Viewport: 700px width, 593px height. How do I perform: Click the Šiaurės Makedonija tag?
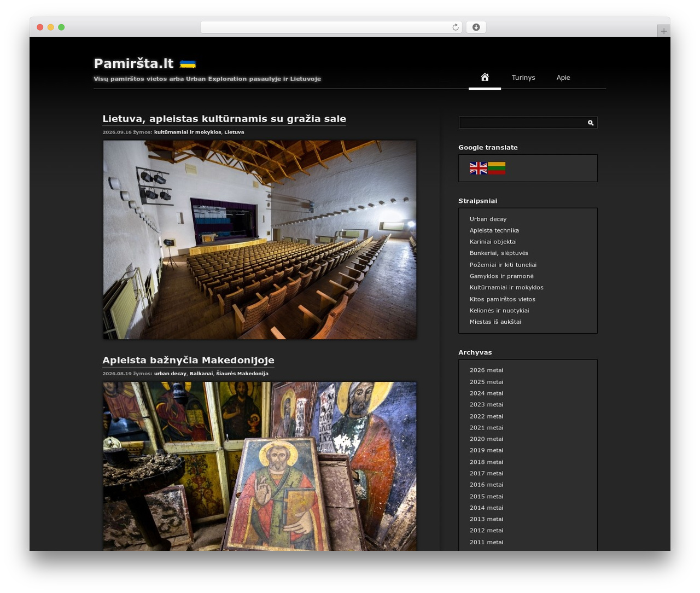click(x=242, y=374)
